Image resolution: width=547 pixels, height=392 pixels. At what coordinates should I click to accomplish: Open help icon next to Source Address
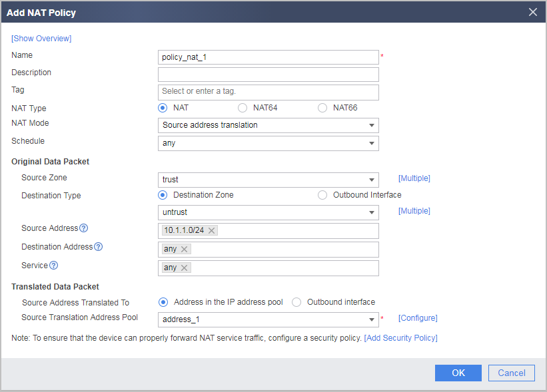(84, 228)
